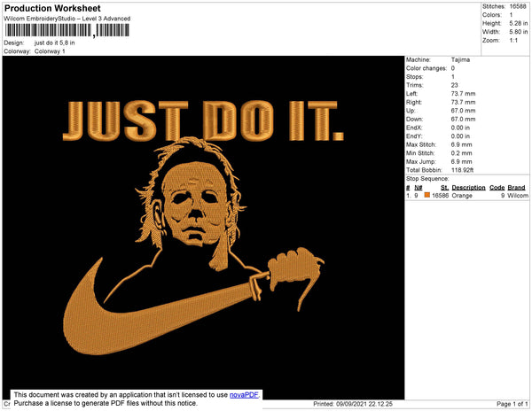This screenshot has width=532, height=411.
Task: Select the stop sequence stitch count 16586
Action: (x=440, y=196)
